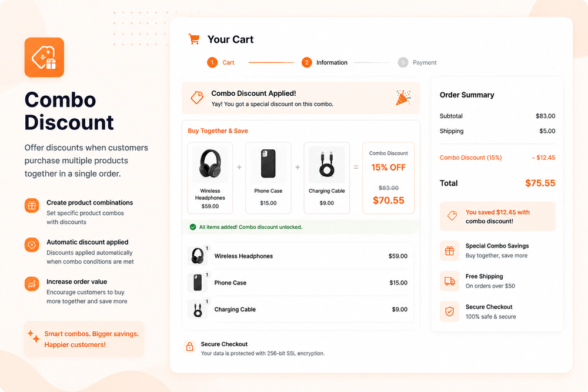Viewport: 588px width, 392px height.
Task: Click Charging Cable thumbnail in cart list
Action: point(197,310)
